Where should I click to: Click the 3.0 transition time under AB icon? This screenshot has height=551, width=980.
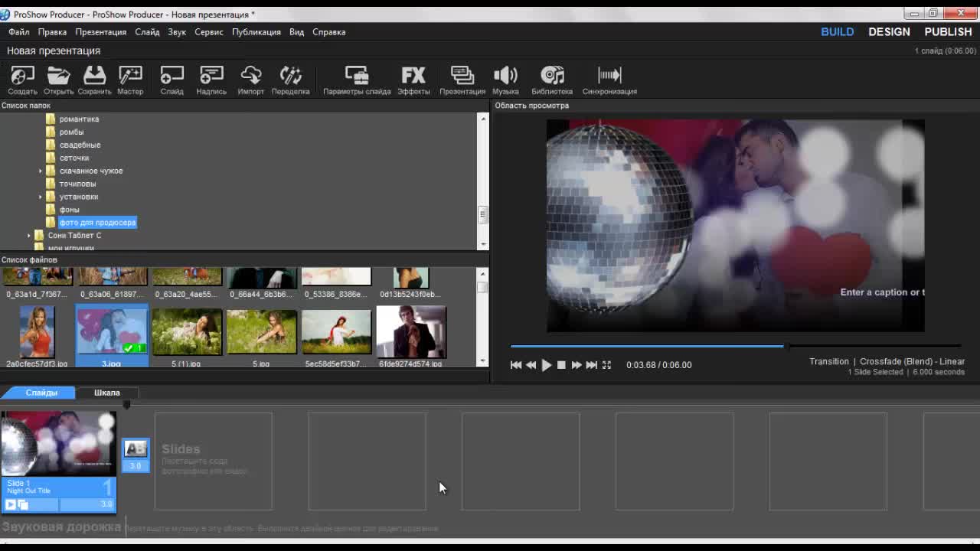coord(136,465)
